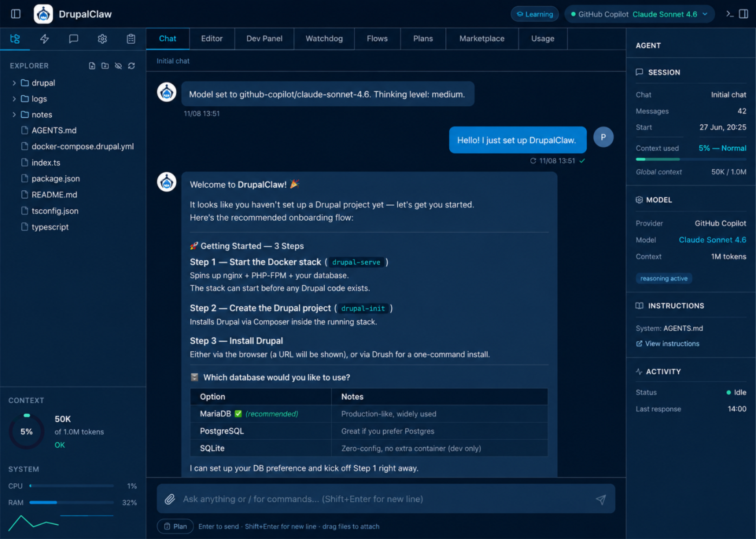Click the Claude Sonnet 4.6 model link

point(712,240)
